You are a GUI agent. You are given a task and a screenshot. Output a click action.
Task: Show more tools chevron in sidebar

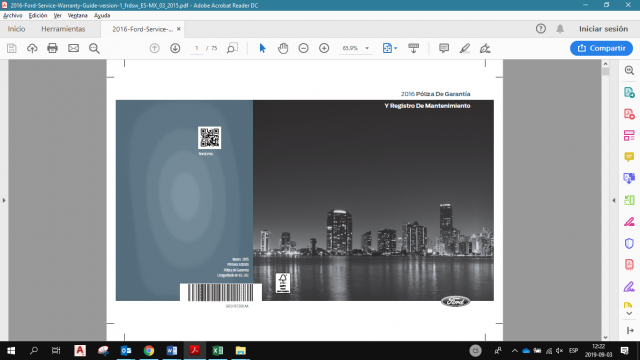629,313
